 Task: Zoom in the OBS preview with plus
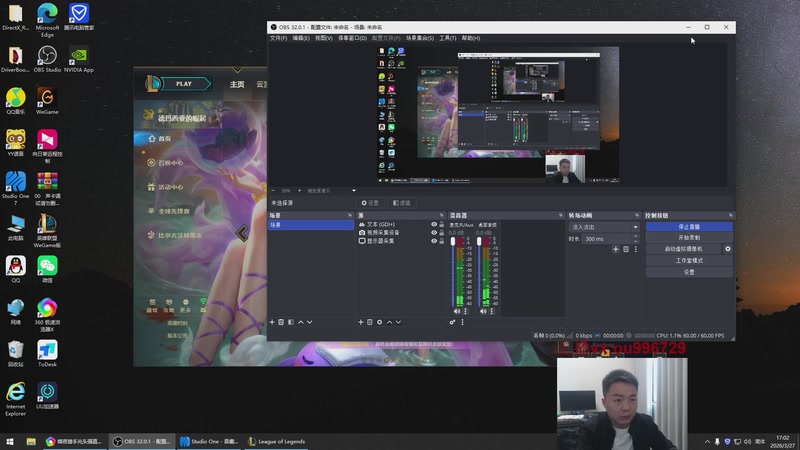pos(299,191)
